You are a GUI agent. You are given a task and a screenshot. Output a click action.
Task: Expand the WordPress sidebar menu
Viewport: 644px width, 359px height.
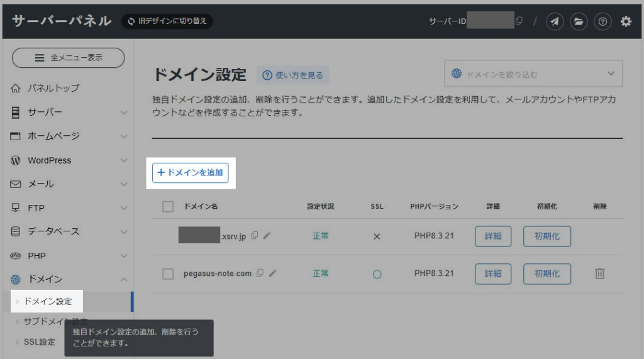point(69,160)
